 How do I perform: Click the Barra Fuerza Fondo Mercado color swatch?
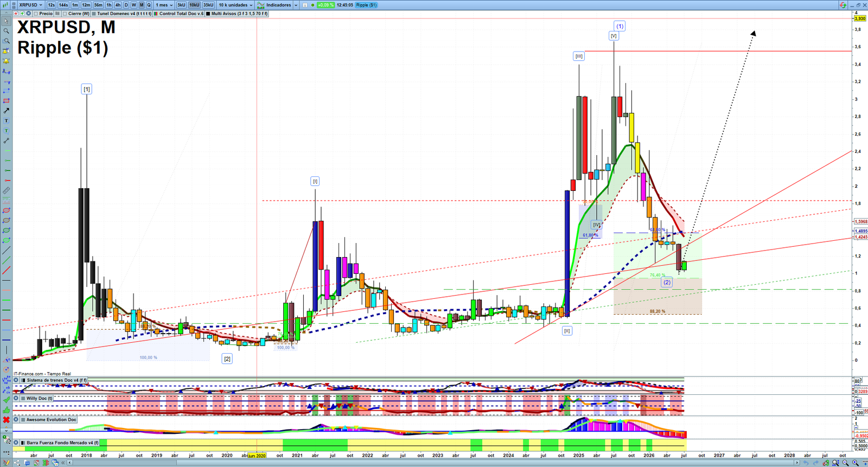[23, 443]
